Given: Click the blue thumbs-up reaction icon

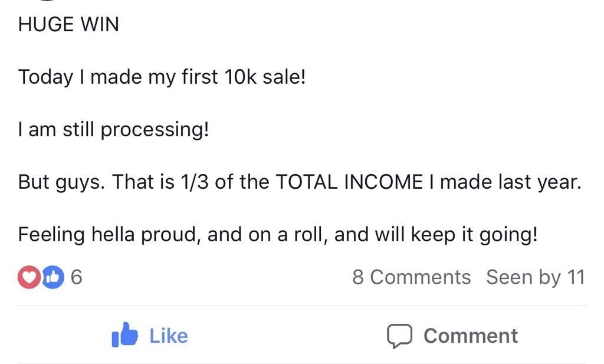Looking at the screenshot, I should click(x=52, y=277).
